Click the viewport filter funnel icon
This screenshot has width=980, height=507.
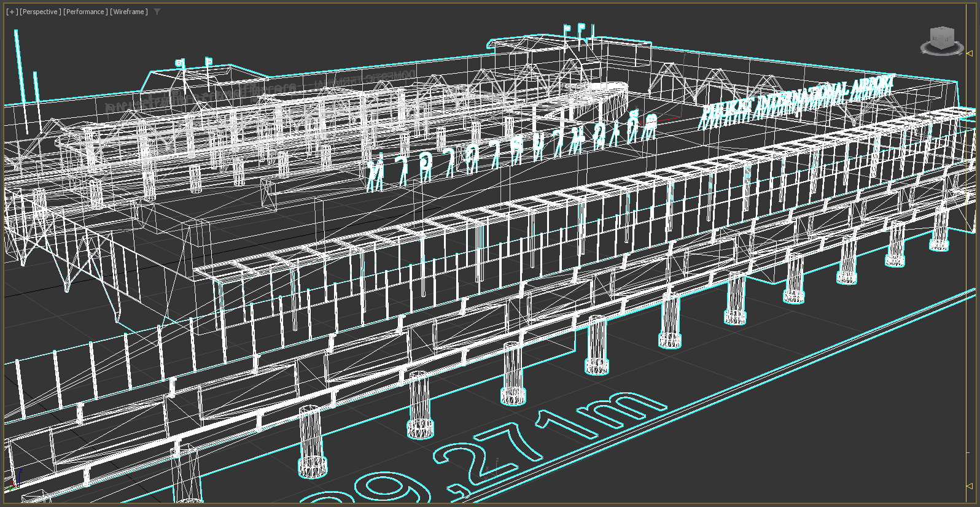pyautogui.click(x=157, y=12)
